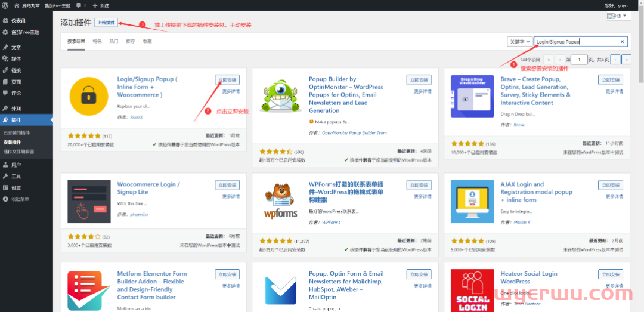
Task: Click MailOptin blue envelope plugin icon
Action: pos(280,291)
